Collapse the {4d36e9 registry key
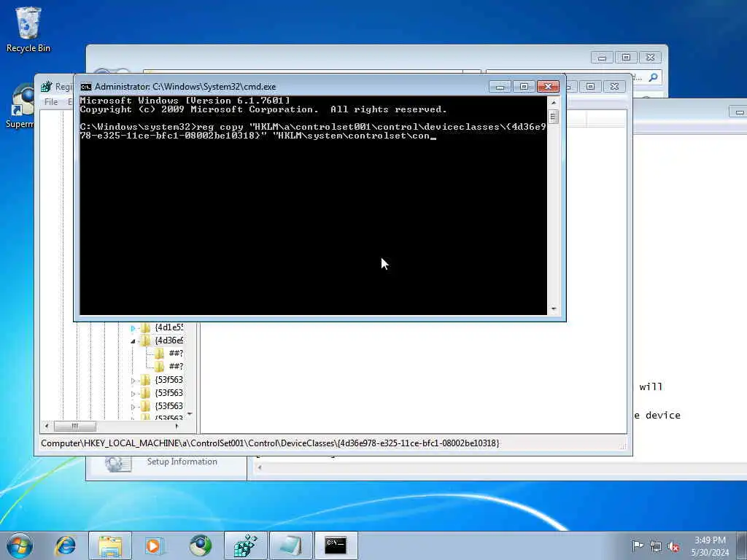This screenshot has height=560, width=747. (133, 341)
